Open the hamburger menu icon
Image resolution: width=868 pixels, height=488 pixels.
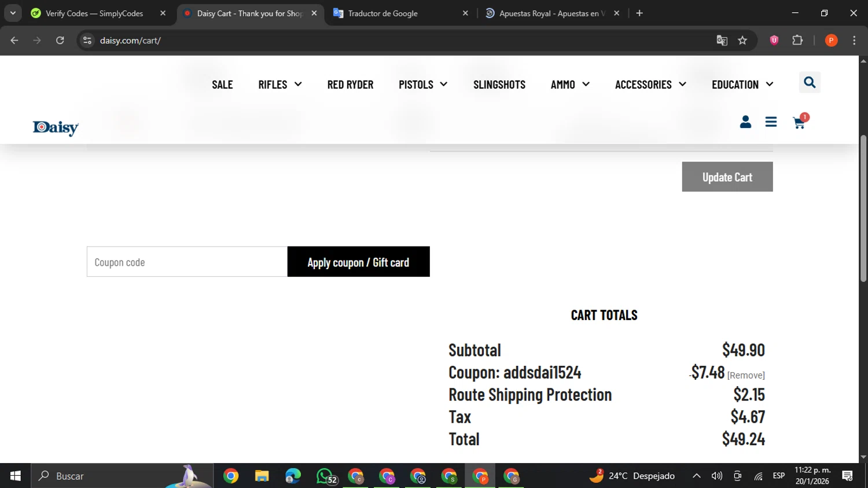tap(771, 122)
